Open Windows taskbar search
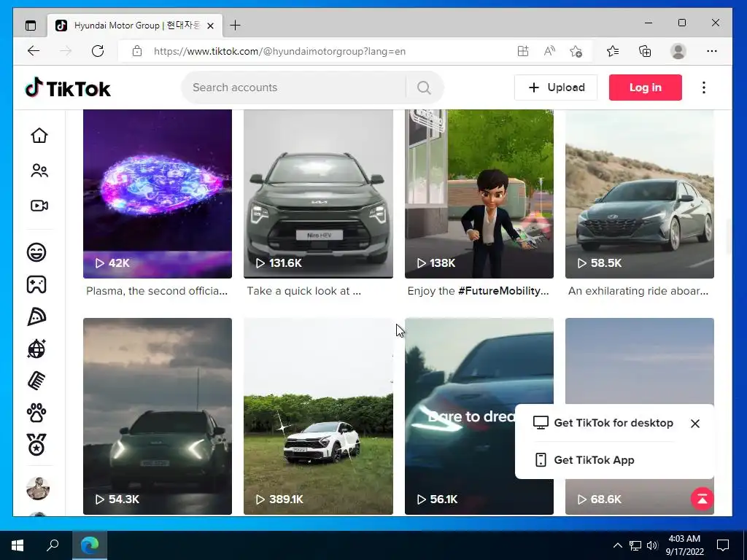Screen dimensions: 747x560 pos(53,545)
